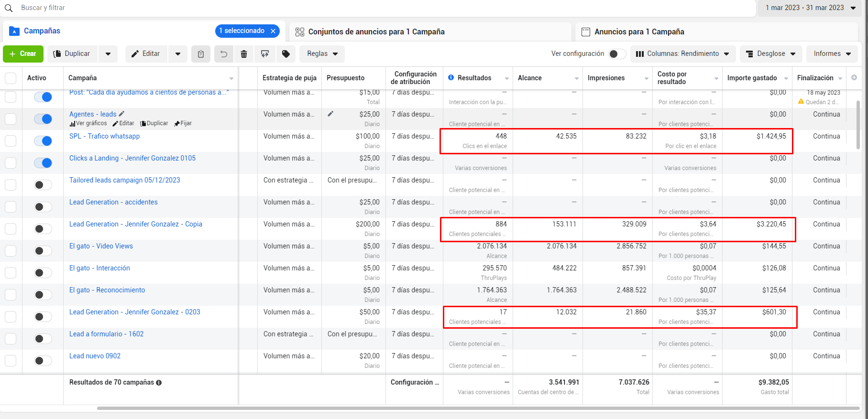This screenshot has height=419, width=868.
Task: Open Lead Generation - accidentes campaign link
Action: 113,202
